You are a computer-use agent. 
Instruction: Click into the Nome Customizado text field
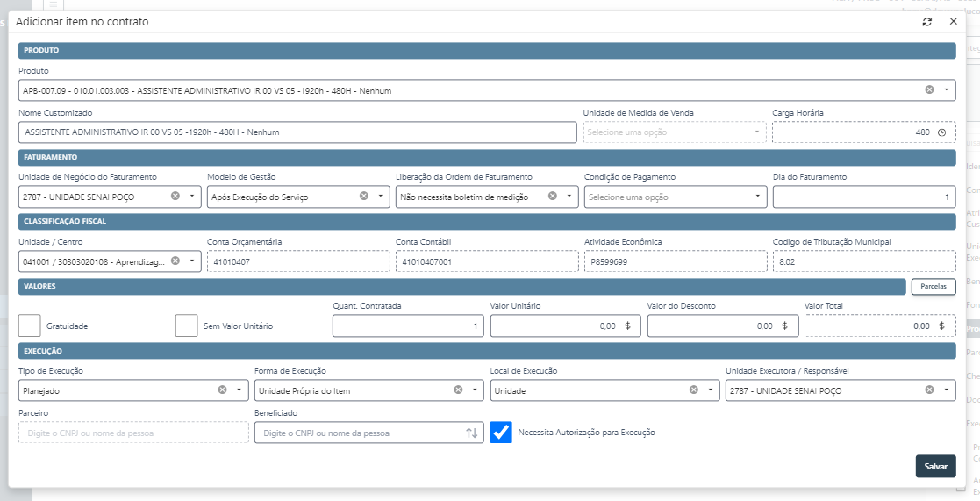(297, 132)
